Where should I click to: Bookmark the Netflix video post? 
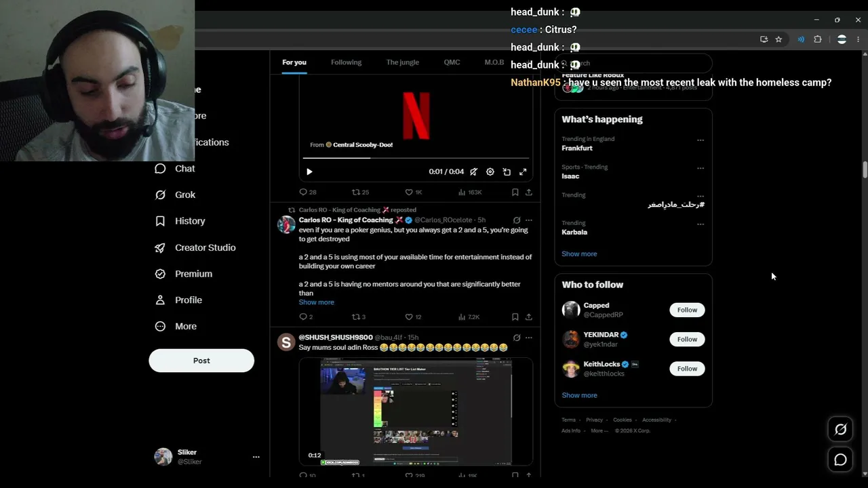tap(515, 192)
